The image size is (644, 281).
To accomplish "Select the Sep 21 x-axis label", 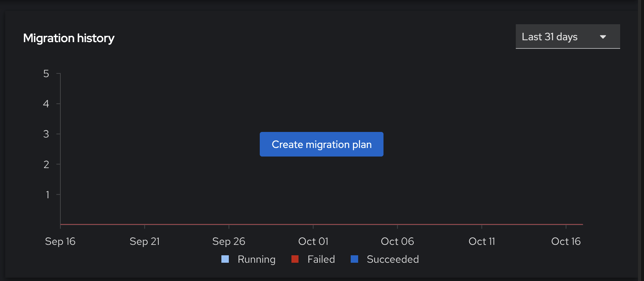I will [145, 241].
